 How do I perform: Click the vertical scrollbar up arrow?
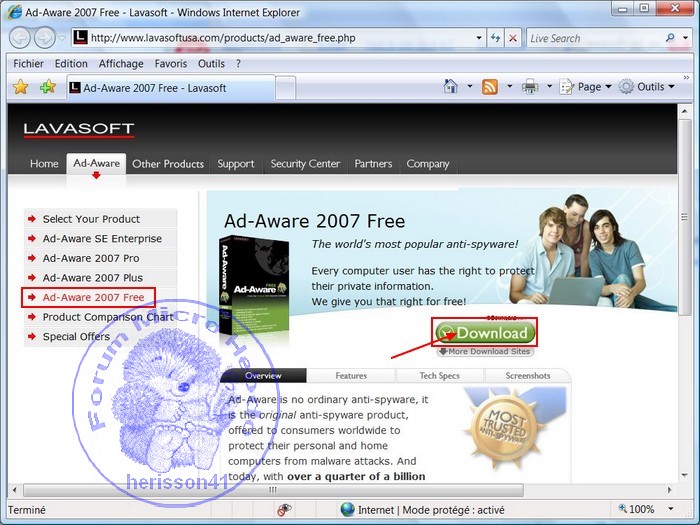click(684, 111)
